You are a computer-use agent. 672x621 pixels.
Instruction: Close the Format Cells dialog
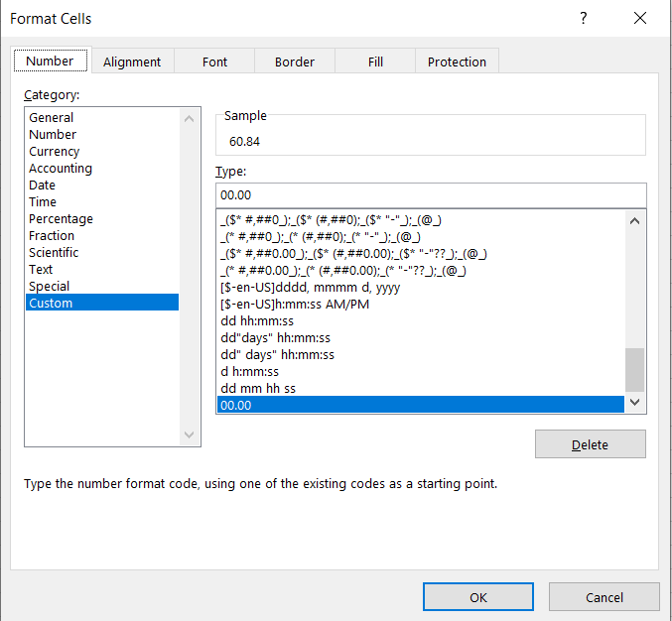tap(640, 18)
